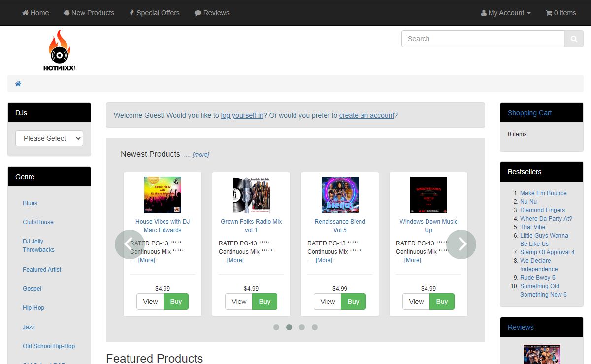This screenshot has height=364, width=591.
Task: Go to previous carousel slide arrow
Action: 130,244
